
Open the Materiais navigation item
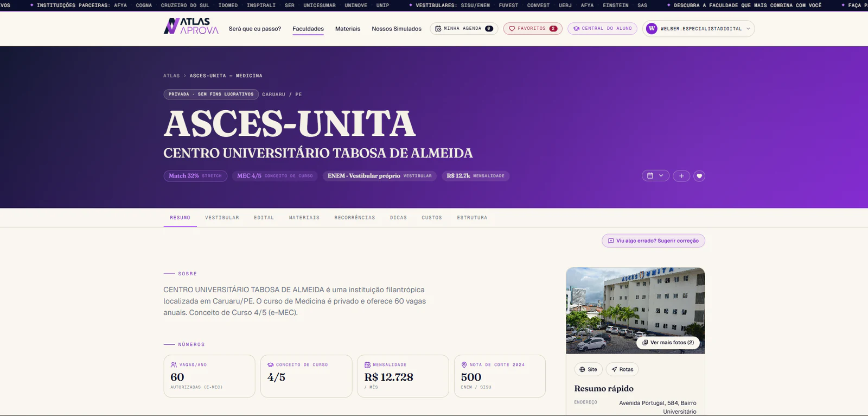coord(348,29)
